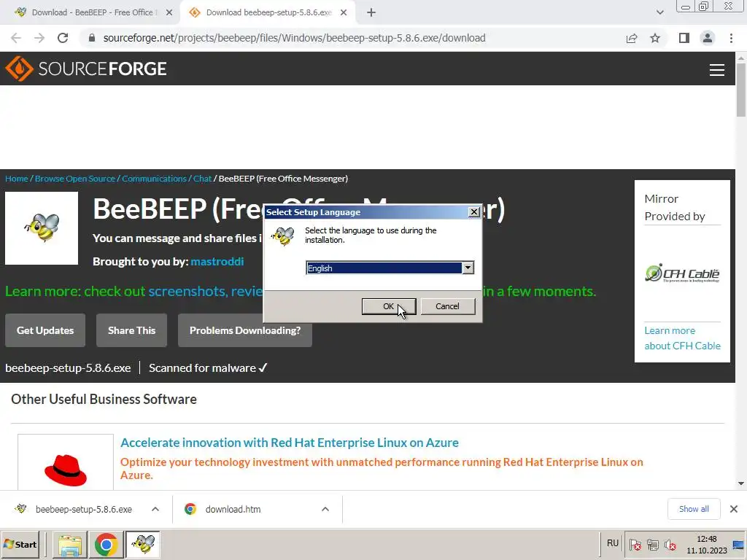The width and height of the screenshot is (747, 560).
Task: Open the Red Hat Enterprise Linux on Azure link
Action: (289, 443)
